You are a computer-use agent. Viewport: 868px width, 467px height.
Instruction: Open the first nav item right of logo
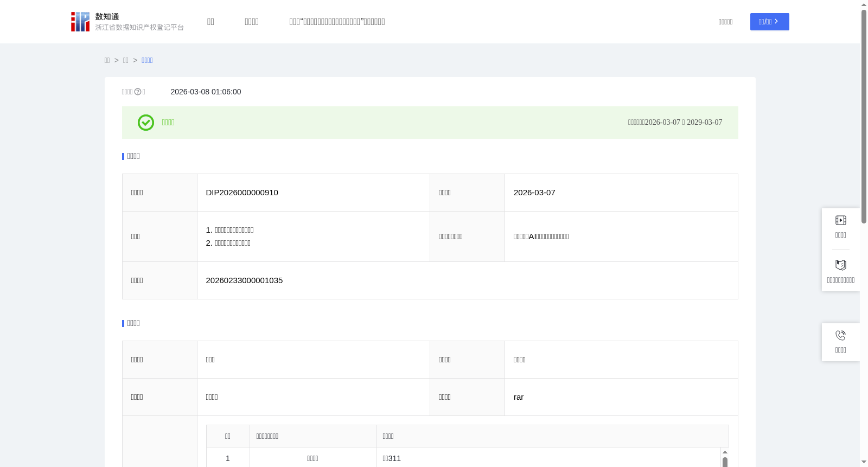210,22
